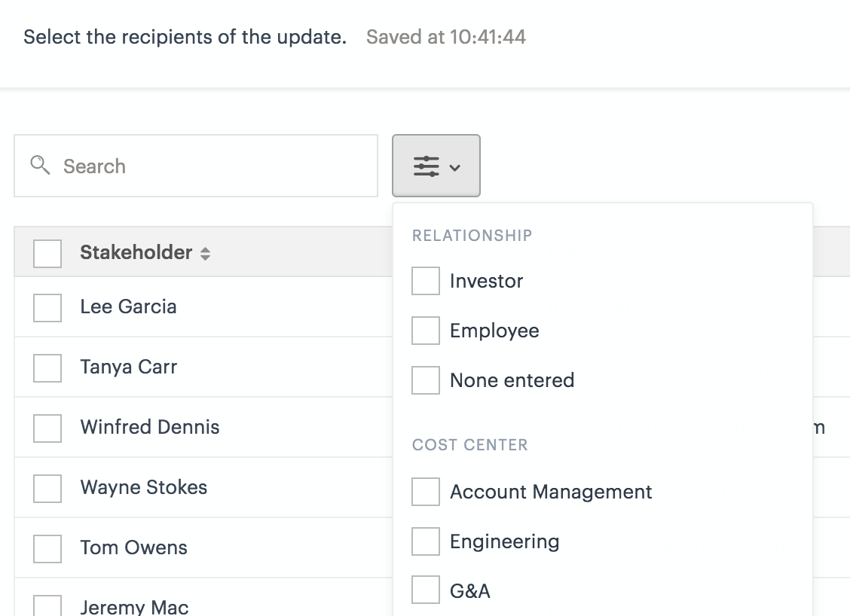The height and width of the screenshot is (616, 850).
Task: Enable the Investor relationship filter
Action: click(426, 281)
